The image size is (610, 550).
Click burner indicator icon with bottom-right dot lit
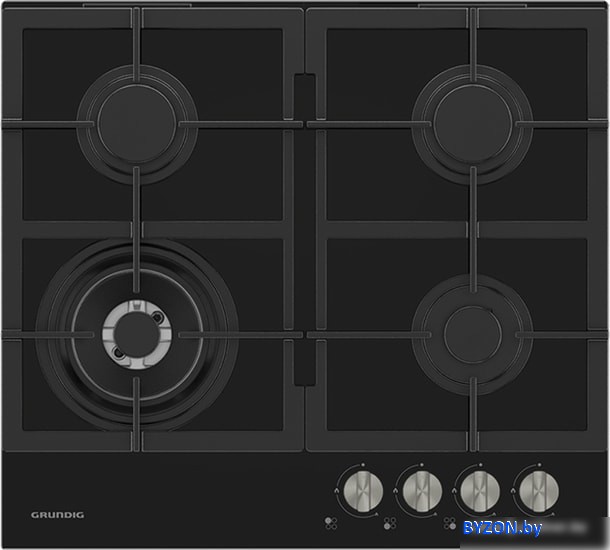coord(450,523)
